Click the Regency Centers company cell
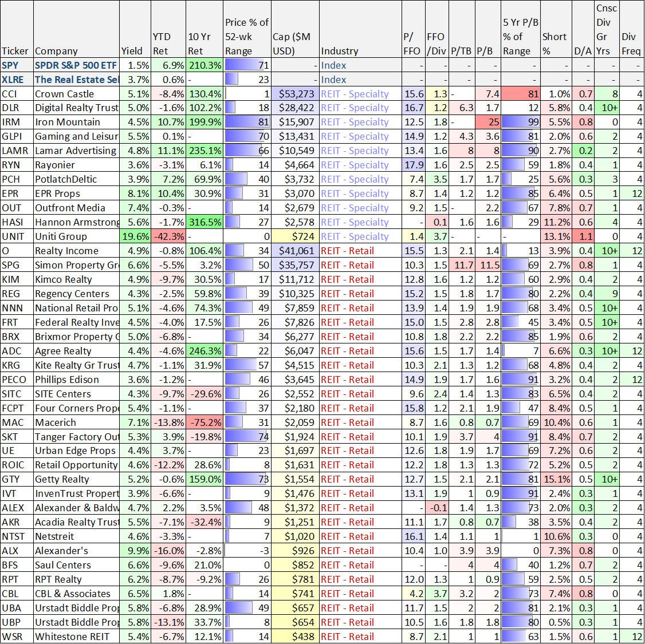 (77, 294)
